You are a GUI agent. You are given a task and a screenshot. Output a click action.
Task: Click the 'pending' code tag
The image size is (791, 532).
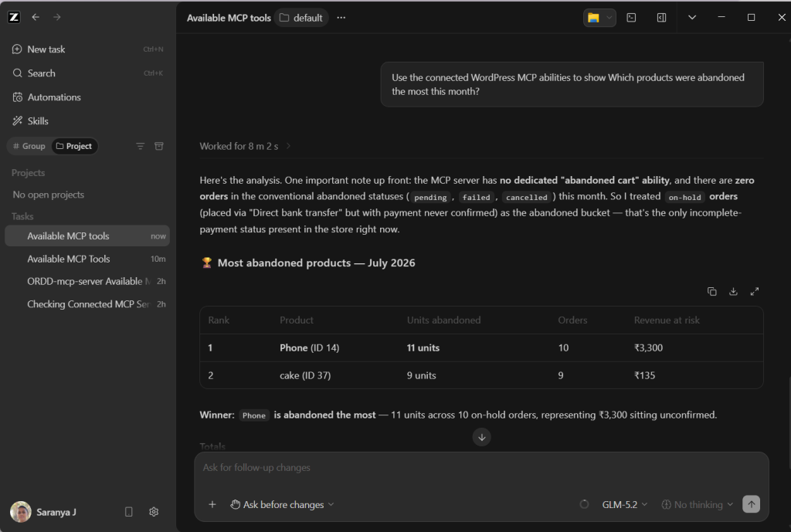click(x=430, y=197)
